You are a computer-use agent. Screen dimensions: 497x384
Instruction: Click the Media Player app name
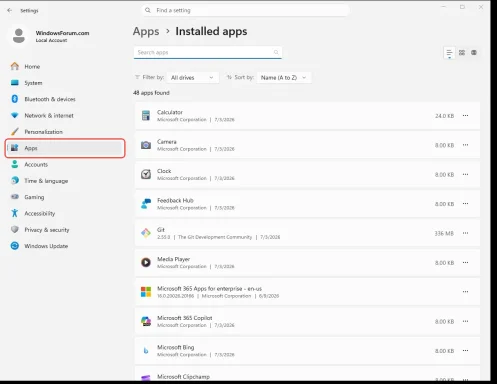click(173, 259)
